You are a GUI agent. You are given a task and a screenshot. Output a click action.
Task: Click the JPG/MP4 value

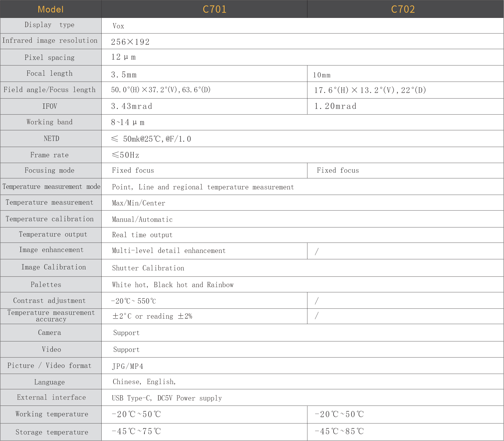tap(128, 366)
